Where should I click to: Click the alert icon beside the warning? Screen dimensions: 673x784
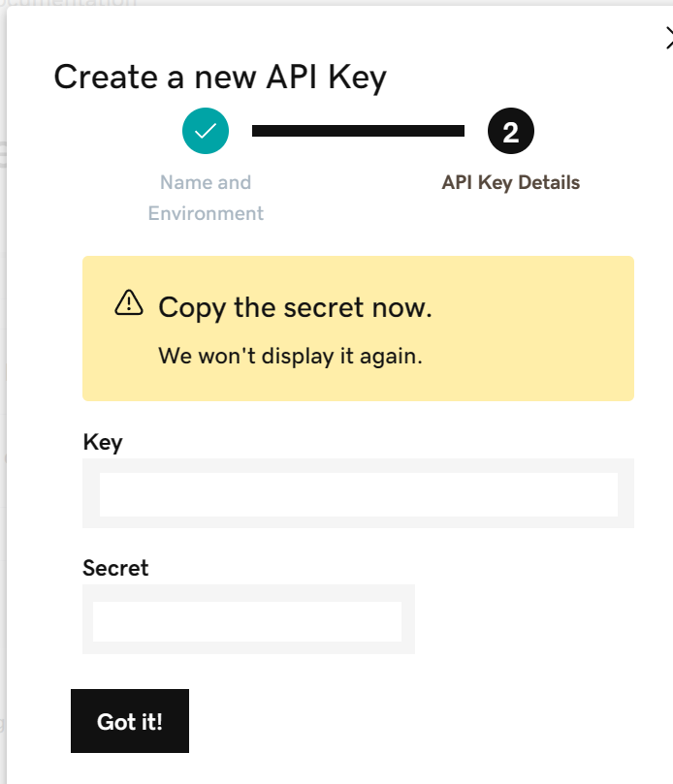coord(127,304)
